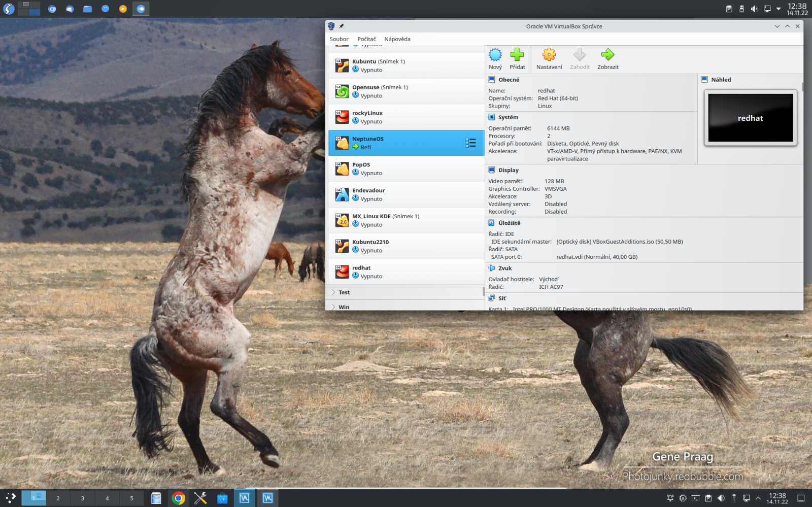Image resolution: width=812 pixels, height=507 pixels.
Task: Switch to virtual desktop 2
Action: click(x=58, y=498)
